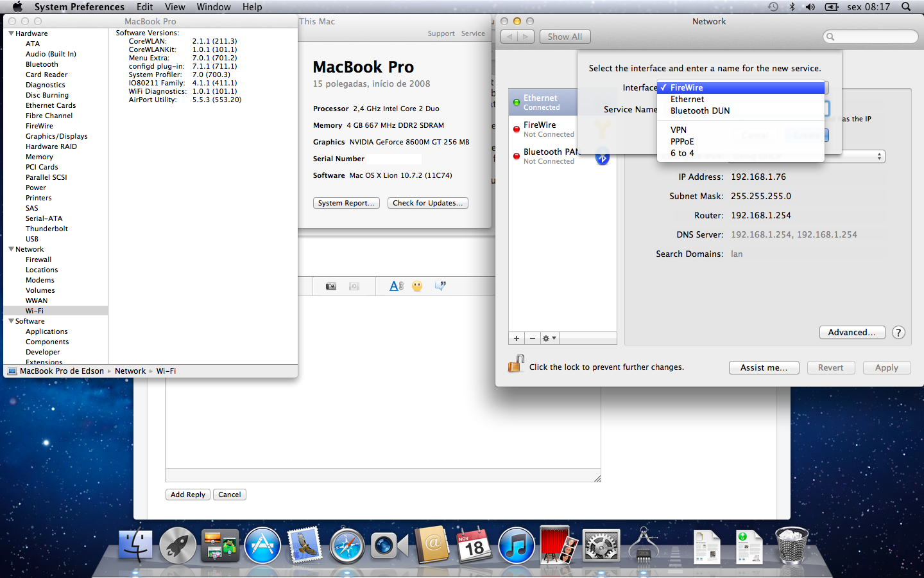Select Firewall in the Network tree
Screen dimensions: 924x578
38,259
